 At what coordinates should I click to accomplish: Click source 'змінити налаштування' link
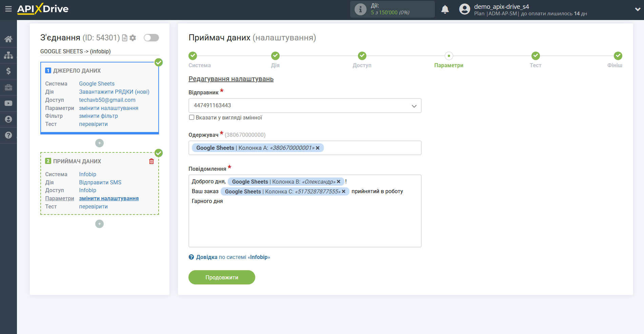tap(108, 108)
